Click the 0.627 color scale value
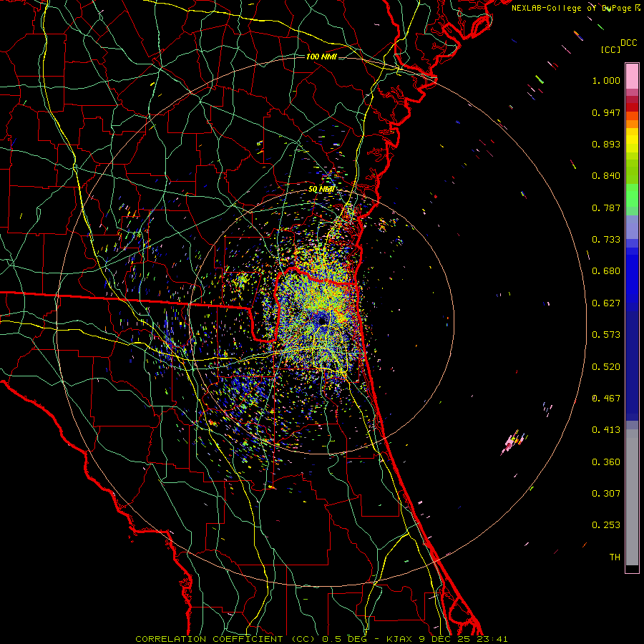644x644 pixels. [x=606, y=303]
